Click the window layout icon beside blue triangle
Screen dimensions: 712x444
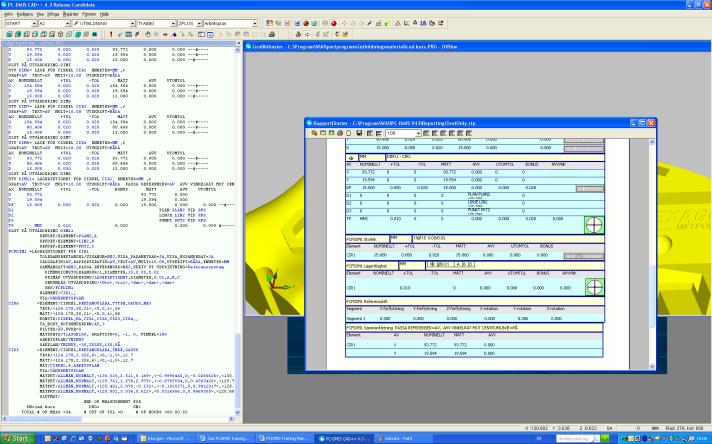coord(202,35)
